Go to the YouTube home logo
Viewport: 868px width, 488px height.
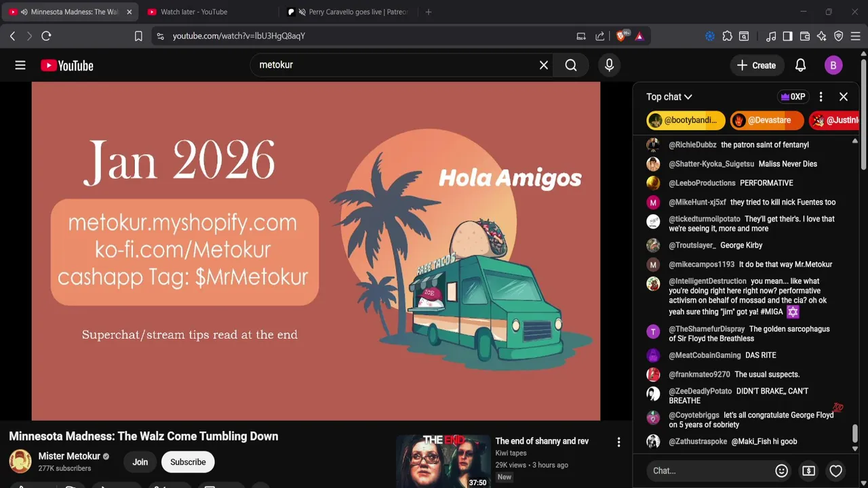[x=66, y=65]
